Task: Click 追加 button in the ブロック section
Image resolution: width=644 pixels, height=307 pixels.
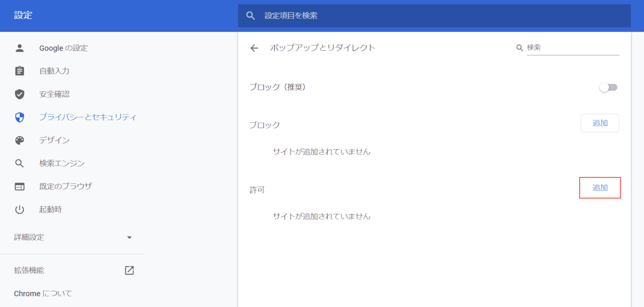Action: [600, 123]
